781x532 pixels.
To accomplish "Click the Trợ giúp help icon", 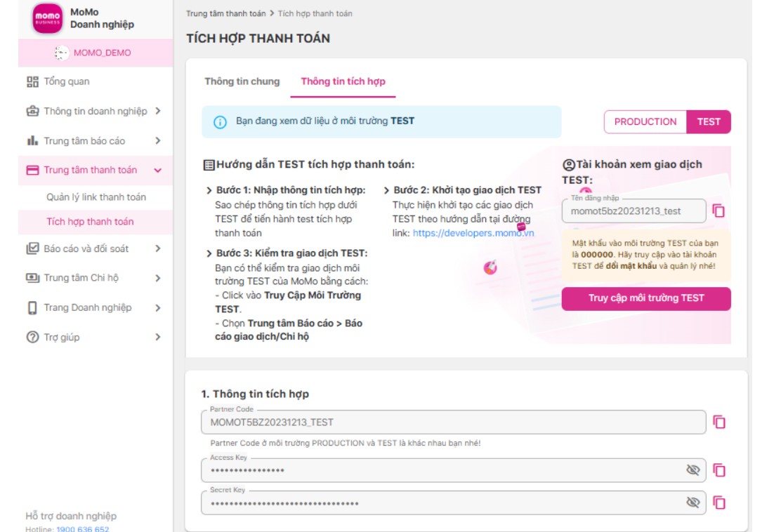I will pyautogui.click(x=32, y=338).
